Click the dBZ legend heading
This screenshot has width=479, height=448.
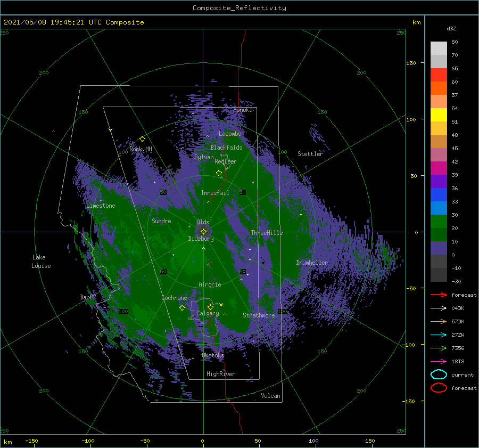(x=451, y=28)
